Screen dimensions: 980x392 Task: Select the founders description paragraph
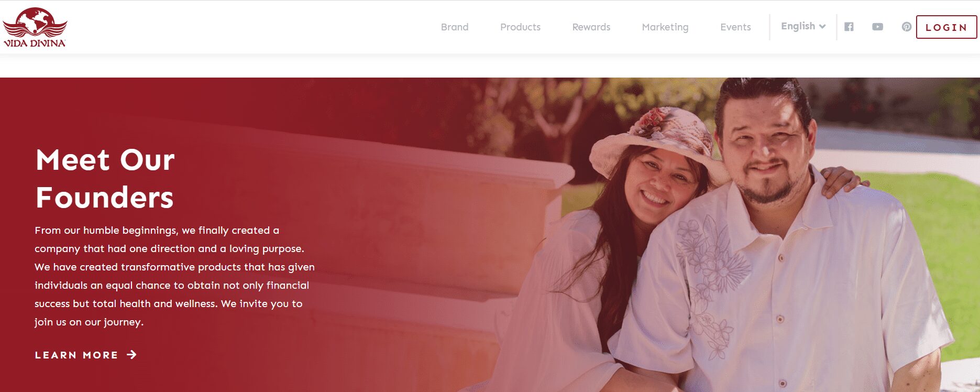(174, 276)
